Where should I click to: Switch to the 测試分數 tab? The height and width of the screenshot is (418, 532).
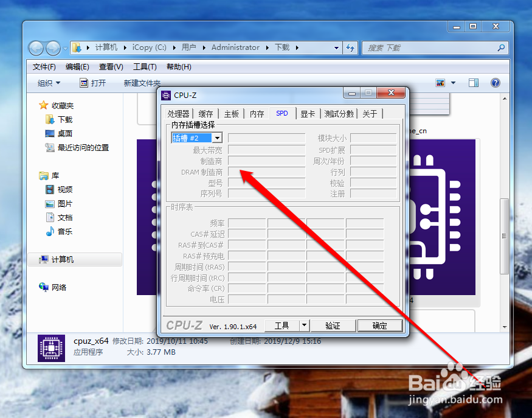339,114
